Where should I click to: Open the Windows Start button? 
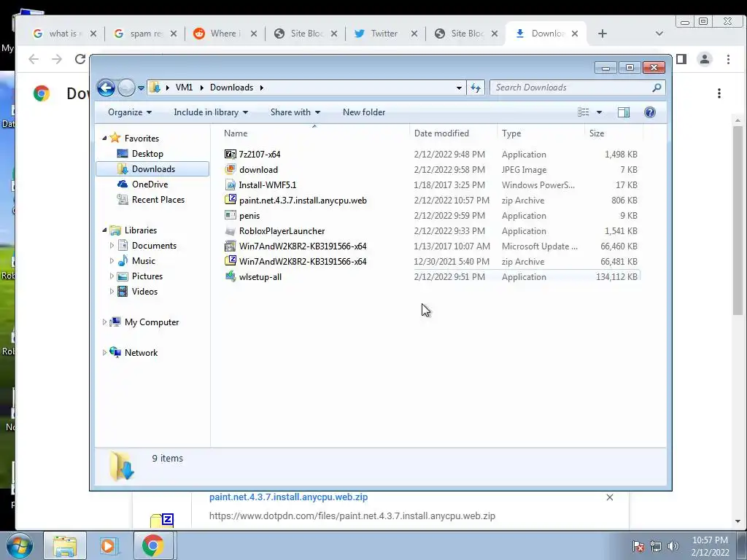coord(19,545)
